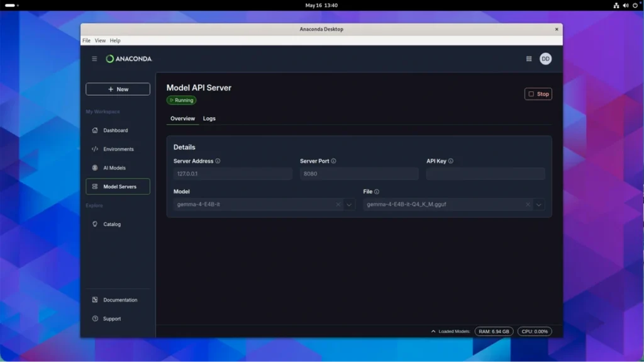Stop the Model API Server

point(538,94)
